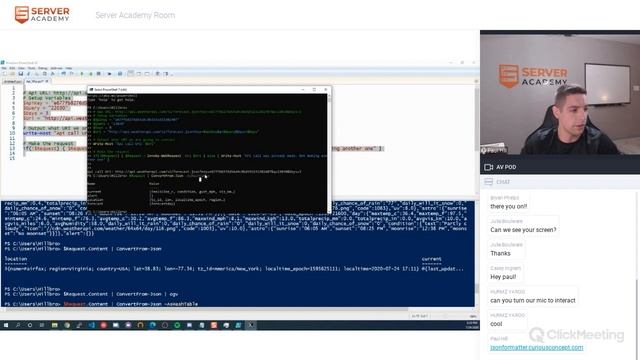This screenshot has height=360, width=640.
Task: Open the File menu in PowerShell ISE
Action: [x=3, y=68]
